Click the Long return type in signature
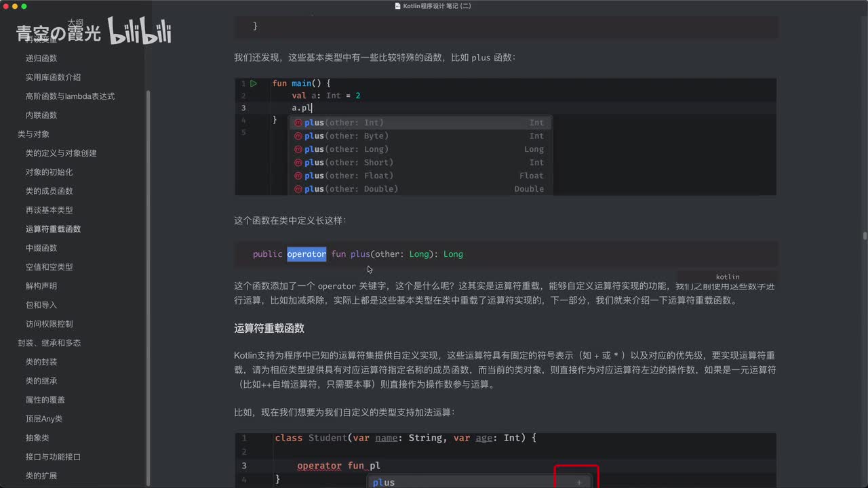The width and height of the screenshot is (868, 488). pos(453,254)
